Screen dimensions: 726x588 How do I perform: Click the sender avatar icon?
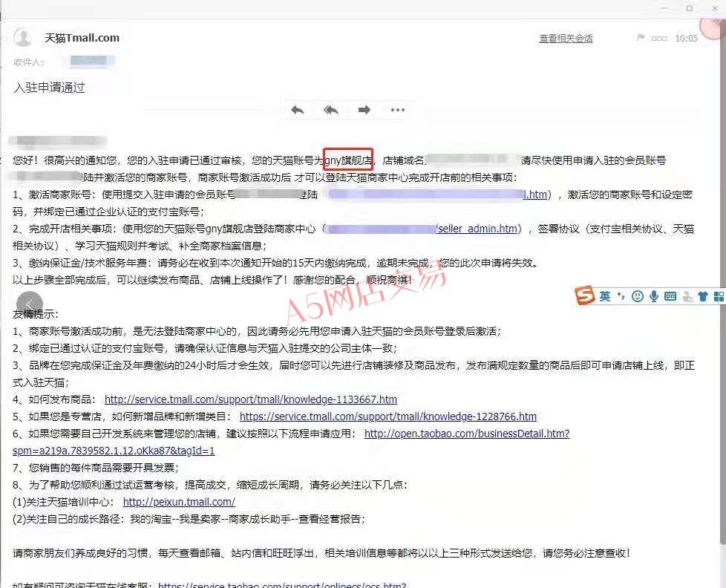click(x=22, y=38)
